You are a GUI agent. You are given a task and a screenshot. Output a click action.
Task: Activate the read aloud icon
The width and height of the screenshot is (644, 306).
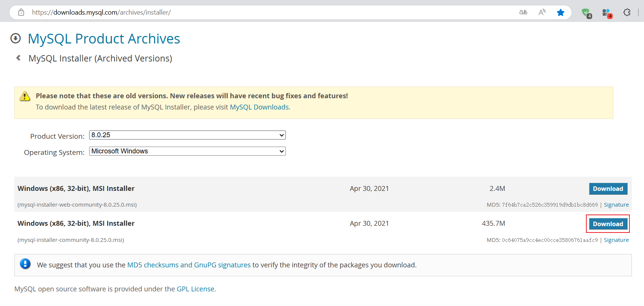pos(542,12)
